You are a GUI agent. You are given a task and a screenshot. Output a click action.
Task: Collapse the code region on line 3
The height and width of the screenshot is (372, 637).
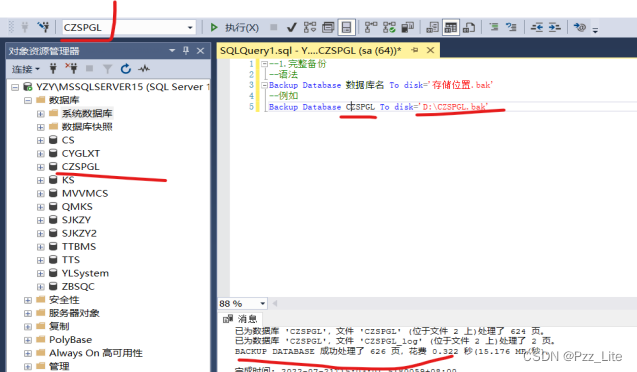[264, 85]
